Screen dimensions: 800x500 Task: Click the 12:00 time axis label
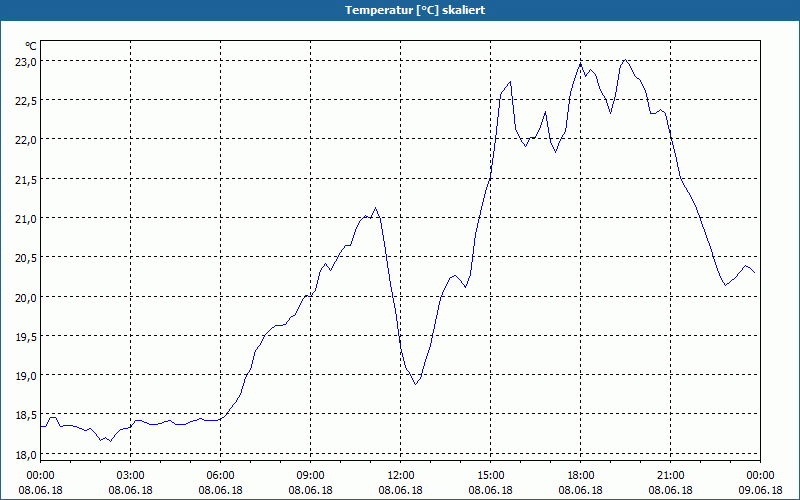[401, 476]
